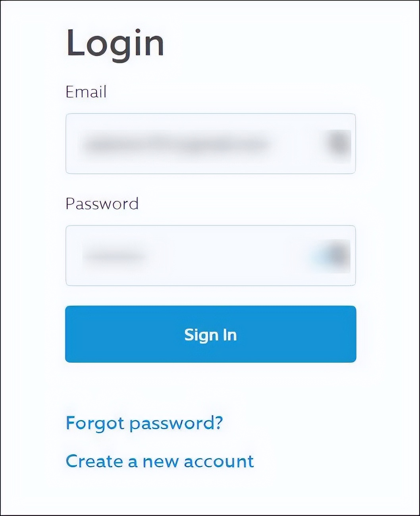Click the Password label above the second field

click(102, 204)
